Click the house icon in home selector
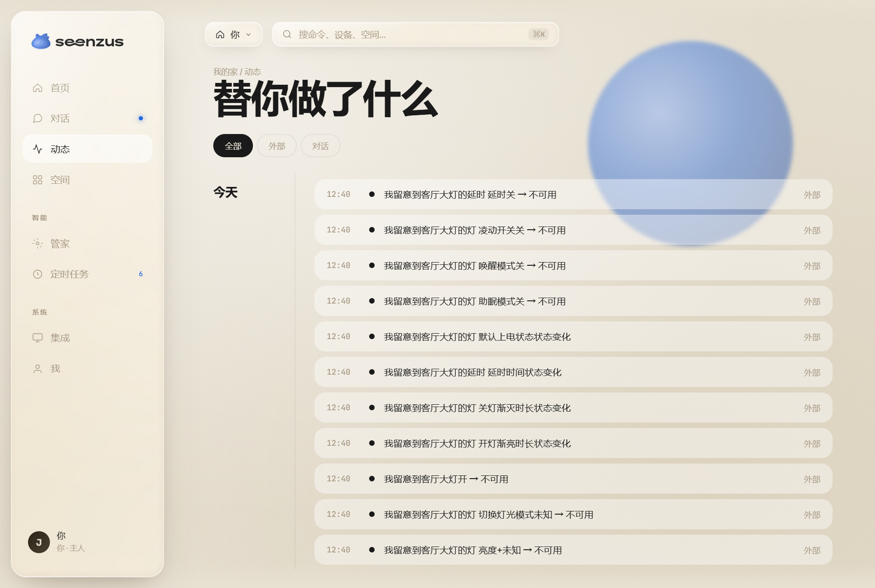Viewport: 875px width, 588px height. pos(220,35)
